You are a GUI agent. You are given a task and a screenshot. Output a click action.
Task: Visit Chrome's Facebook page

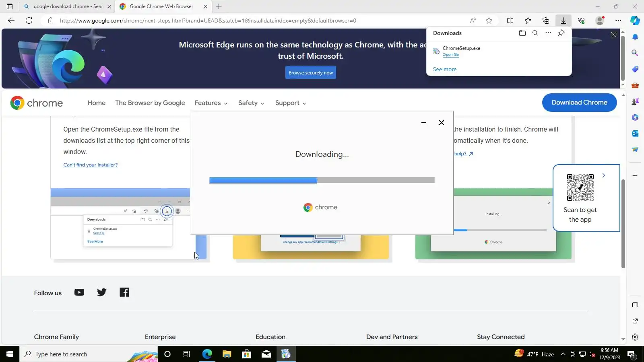click(x=124, y=292)
